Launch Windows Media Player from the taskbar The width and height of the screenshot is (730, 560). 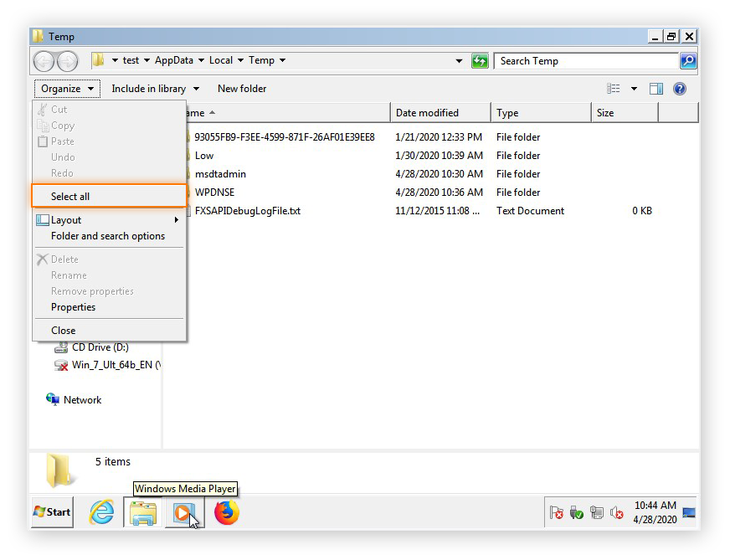pos(183,512)
